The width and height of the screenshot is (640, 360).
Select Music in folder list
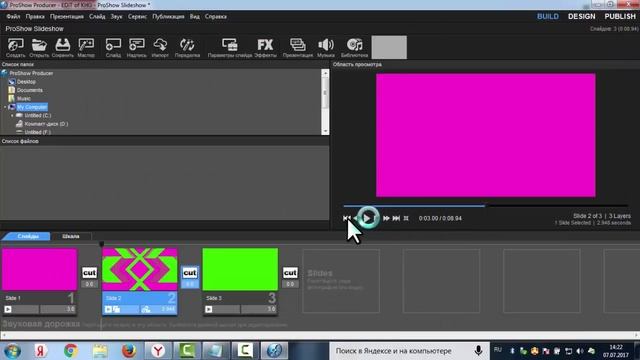[x=24, y=99]
